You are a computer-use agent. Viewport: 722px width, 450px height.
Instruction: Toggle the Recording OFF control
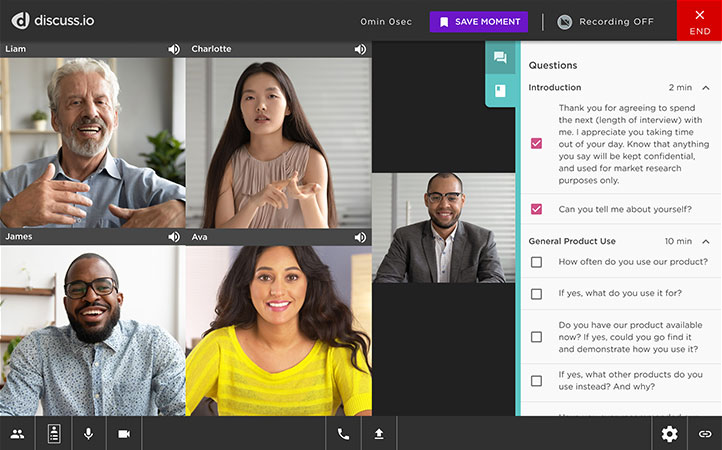click(605, 22)
